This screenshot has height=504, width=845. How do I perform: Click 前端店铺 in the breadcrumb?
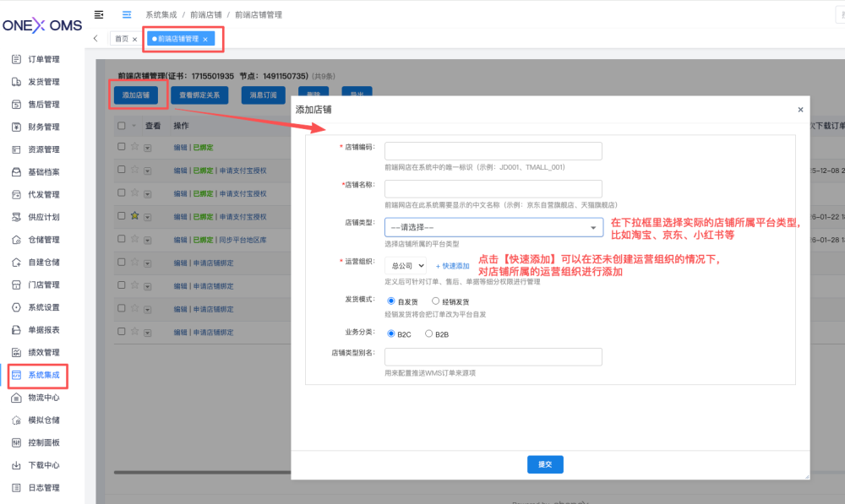[206, 14]
